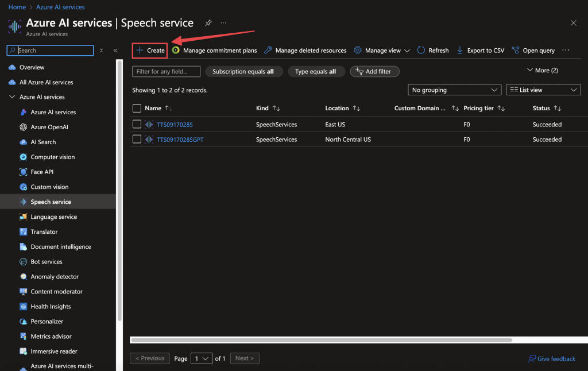Collapse the sidebar menu pane

point(115,51)
